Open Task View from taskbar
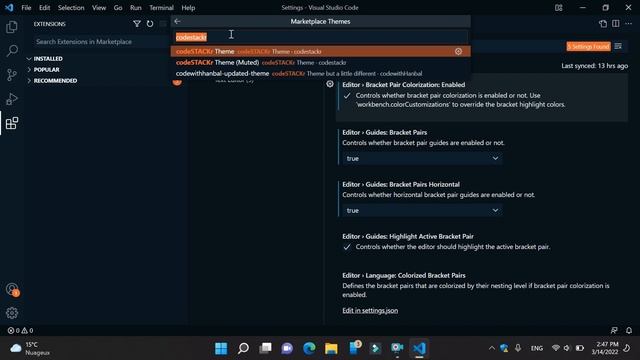Screen dimensions: 640x360 click(265, 348)
